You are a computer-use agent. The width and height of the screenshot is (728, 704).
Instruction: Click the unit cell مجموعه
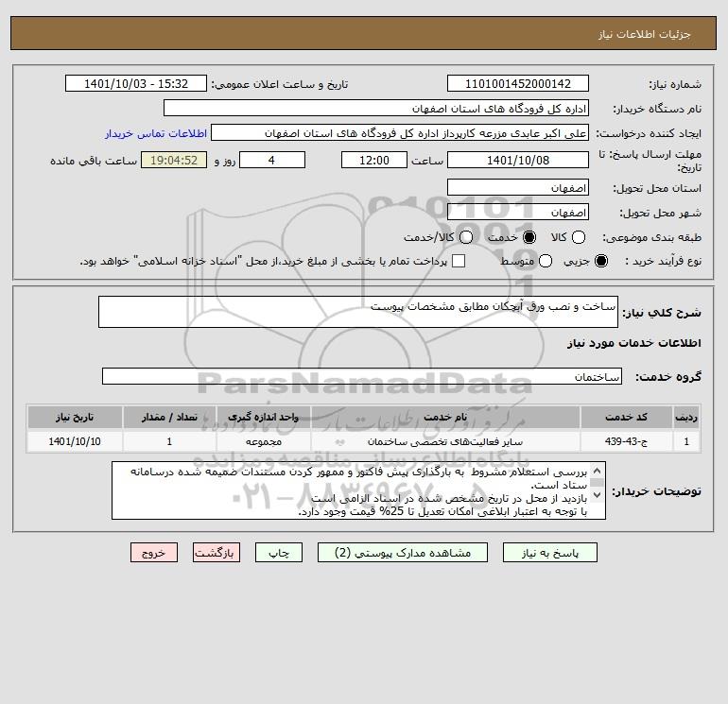pyautogui.click(x=263, y=441)
